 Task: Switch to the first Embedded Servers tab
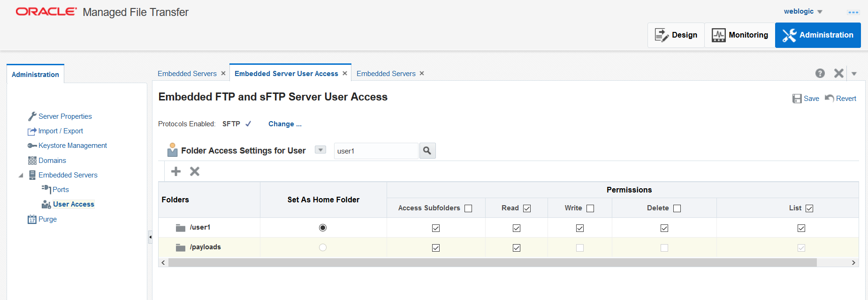pyautogui.click(x=187, y=74)
